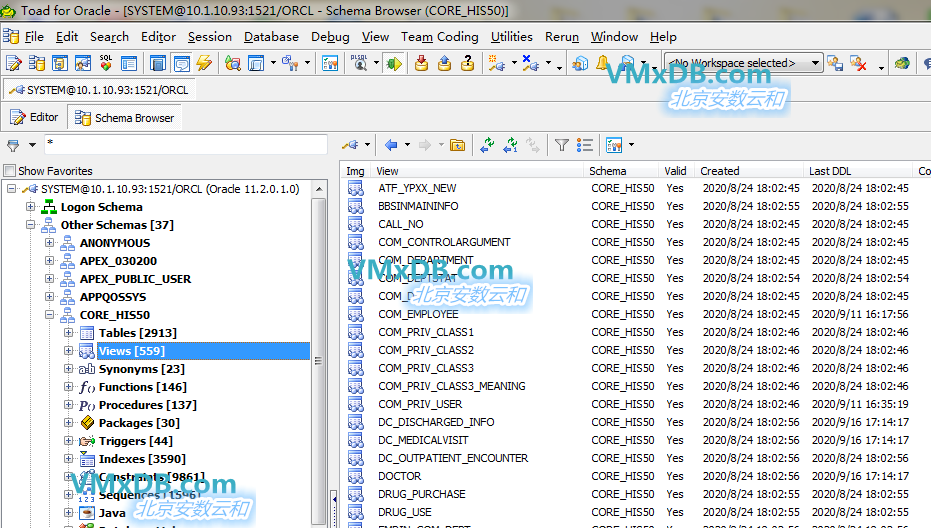Open the Utilities menu
The width and height of the screenshot is (931, 528).
tap(512, 37)
